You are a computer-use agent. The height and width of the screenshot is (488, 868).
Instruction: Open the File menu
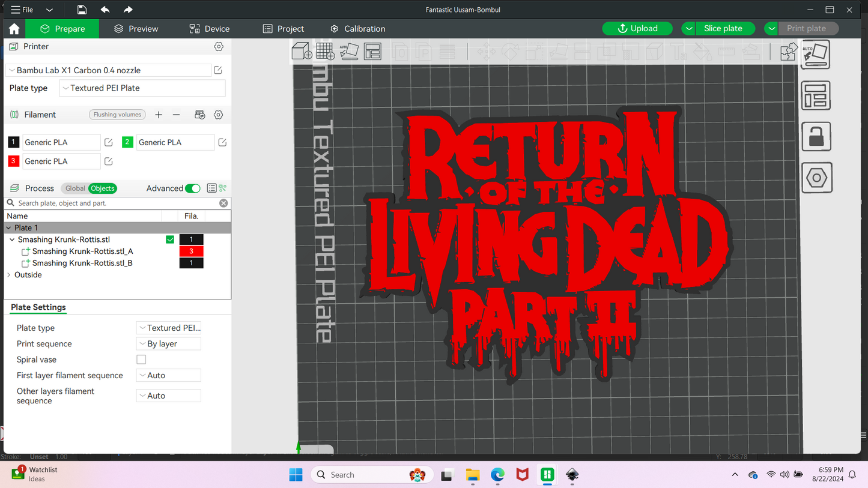(x=22, y=10)
